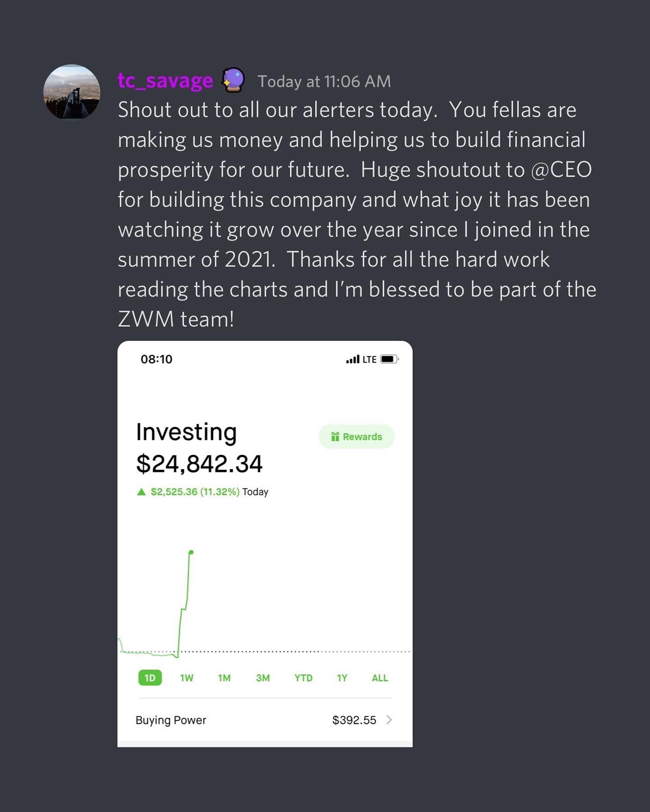
Task: Select the 1D chart range tab
Action: 150,678
